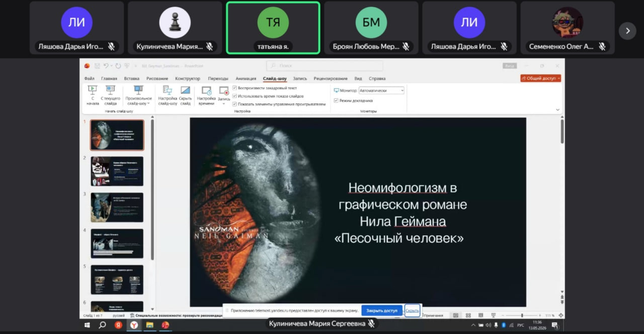The image size is (644, 334).
Task: Switch to the Переходы tab
Action: pyautogui.click(x=218, y=79)
